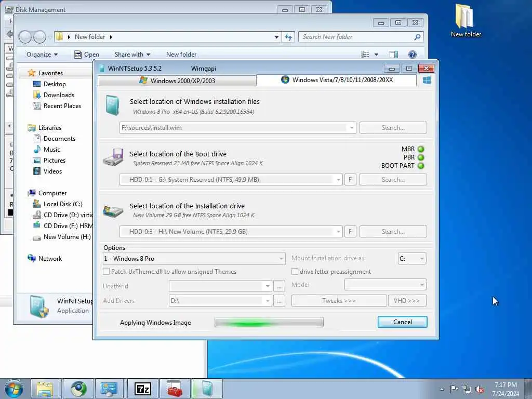
Task: Open Share with menu in Explorer
Action: [x=132, y=55]
